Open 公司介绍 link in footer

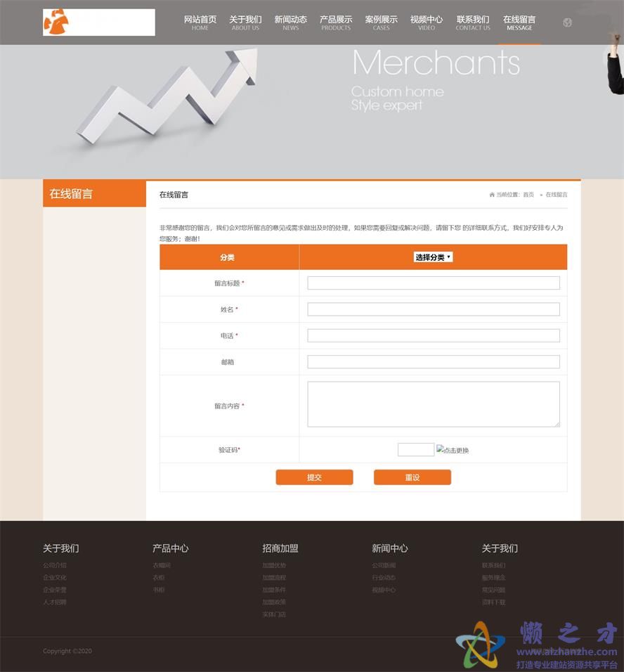click(55, 565)
